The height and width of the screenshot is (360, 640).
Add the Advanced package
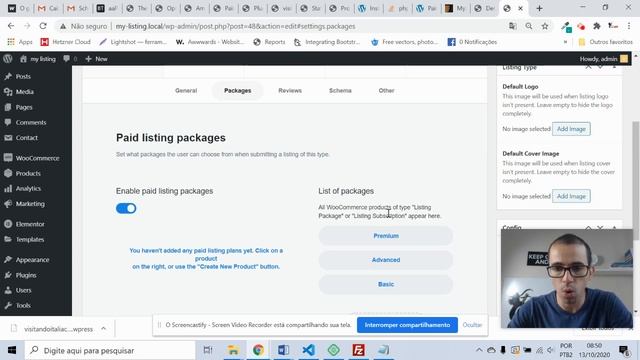pyautogui.click(x=386, y=260)
